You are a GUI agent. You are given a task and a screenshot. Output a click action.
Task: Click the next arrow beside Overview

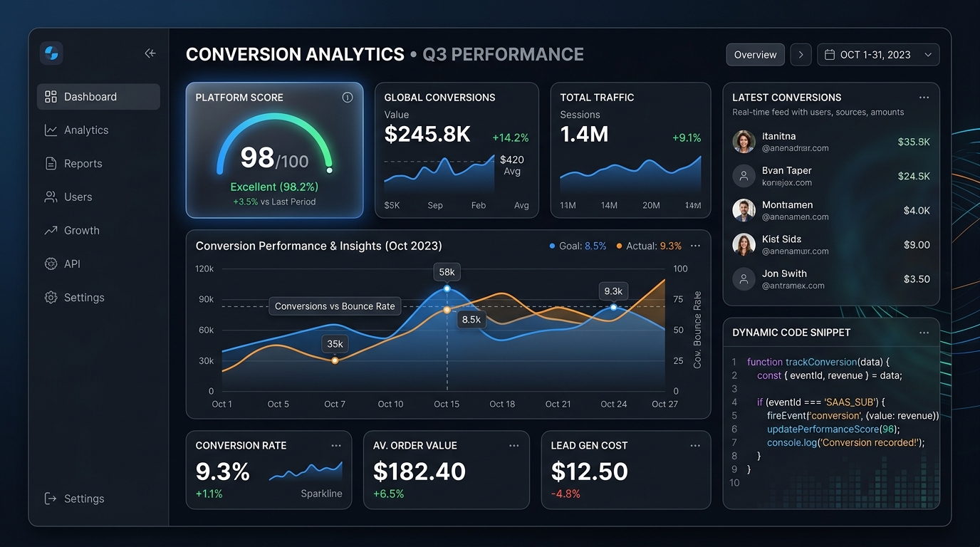(801, 55)
